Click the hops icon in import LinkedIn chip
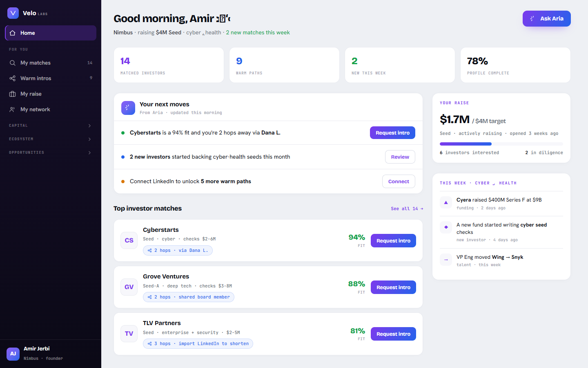Image resolution: width=588 pixels, height=368 pixels. 150,344
